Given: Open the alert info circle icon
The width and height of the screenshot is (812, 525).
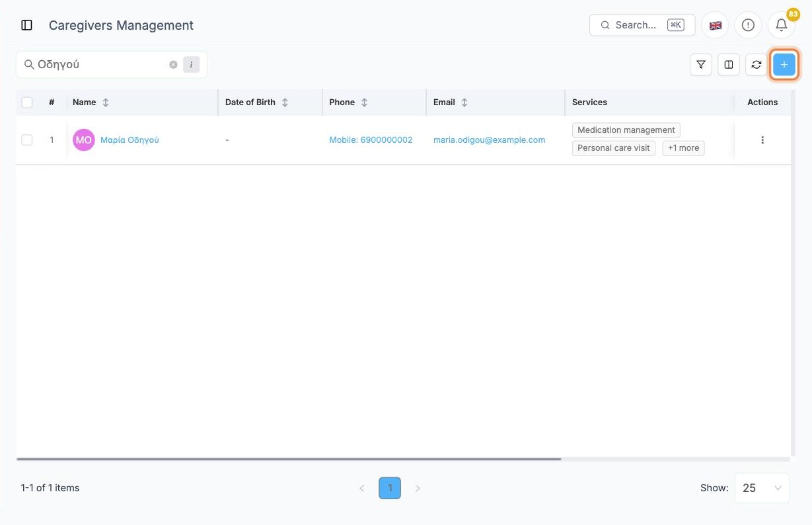Looking at the screenshot, I should (748, 25).
